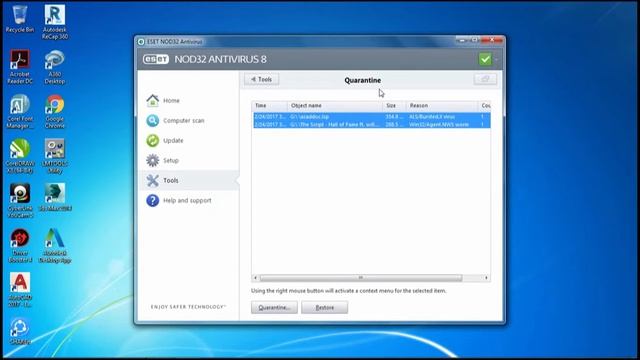Open Autodesk Desktop App shortcut
640x360 pixels.
55,245
